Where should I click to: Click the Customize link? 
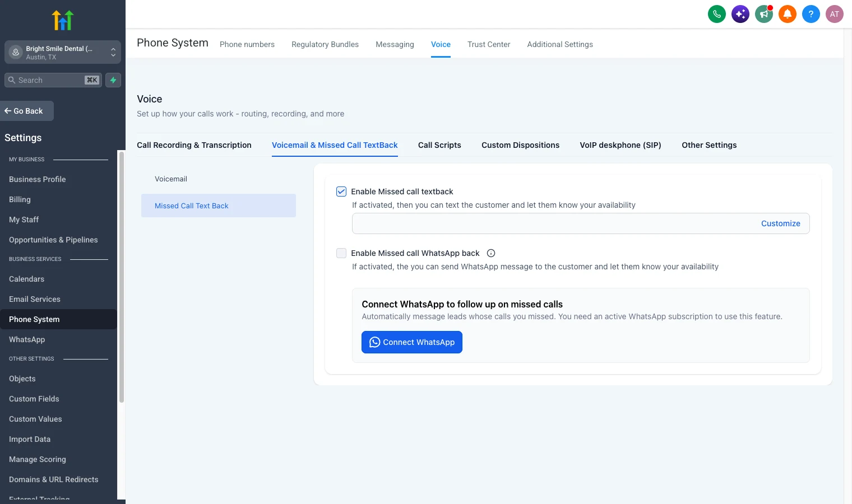pos(781,223)
